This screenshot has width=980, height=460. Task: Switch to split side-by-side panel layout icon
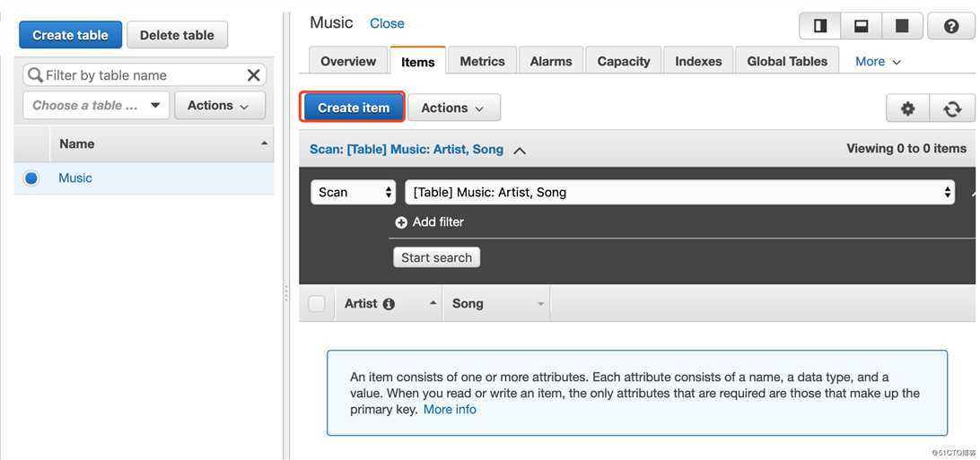[x=820, y=26]
